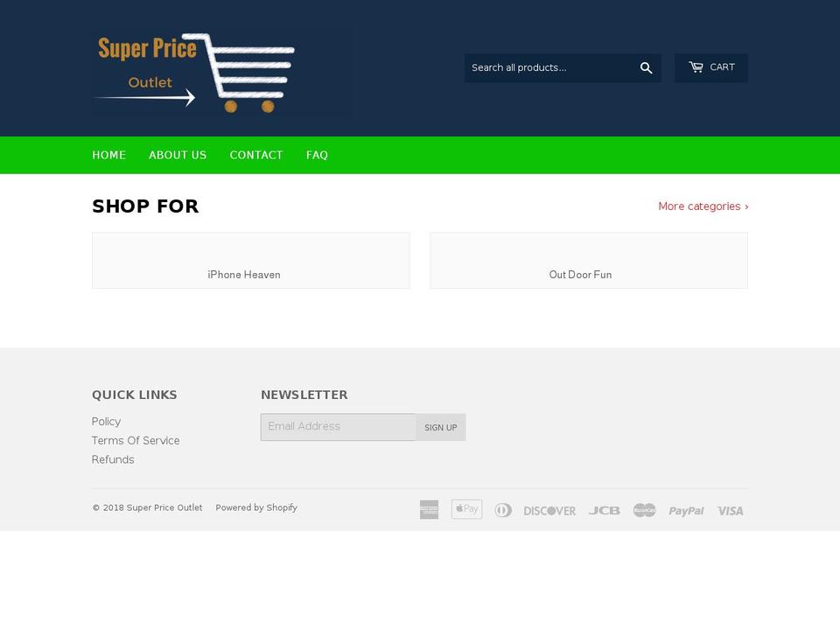Viewport: 840px width, 630px height.
Task: Open the iPhone Heaven category card
Action: [251, 261]
